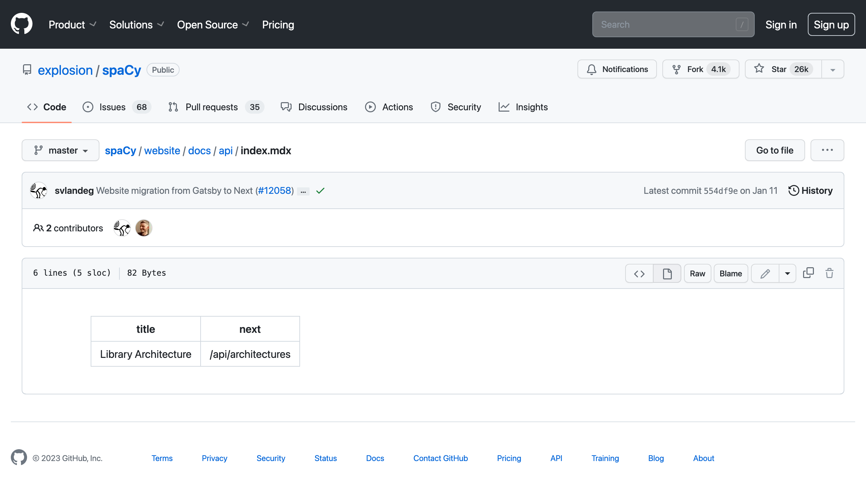
Task: Delete this file trash icon
Action: pyautogui.click(x=829, y=273)
